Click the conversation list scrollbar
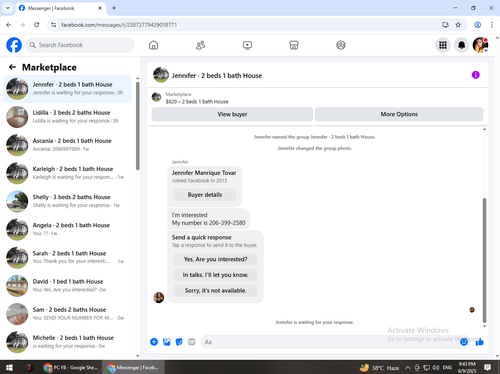Image resolution: width=500 pixels, height=374 pixels. [x=138, y=126]
